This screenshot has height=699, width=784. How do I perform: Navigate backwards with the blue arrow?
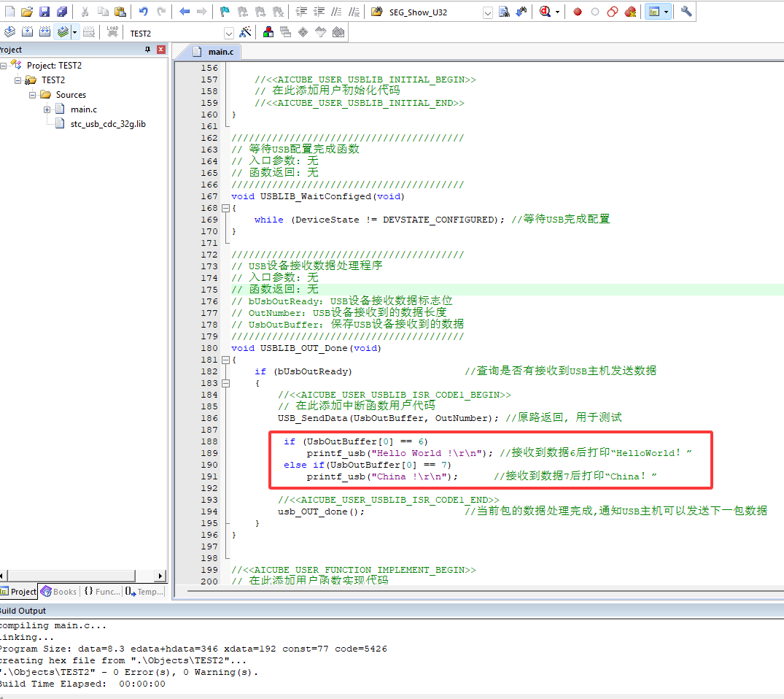coord(185,12)
